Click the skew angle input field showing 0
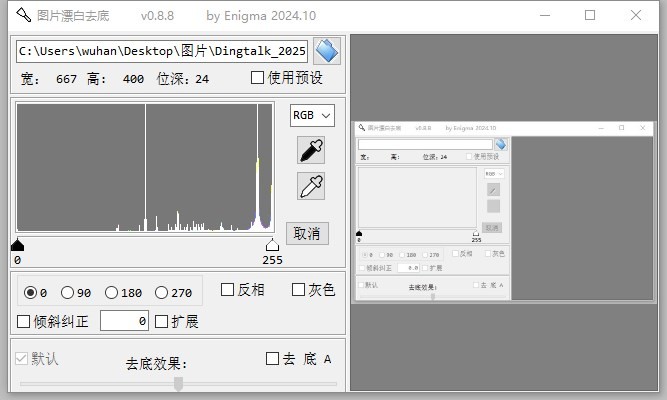This screenshot has width=667, height=400. (124, 321)
